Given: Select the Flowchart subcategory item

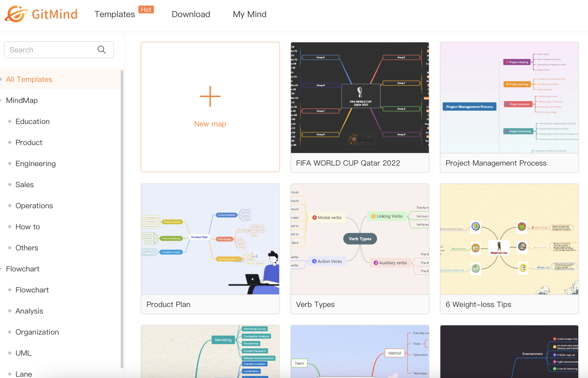Looking at the screenshot, I should [x=32, y=290].
